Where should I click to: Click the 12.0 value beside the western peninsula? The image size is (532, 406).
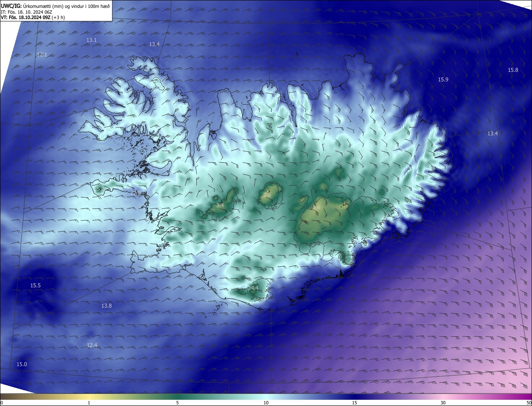(135, 193)
